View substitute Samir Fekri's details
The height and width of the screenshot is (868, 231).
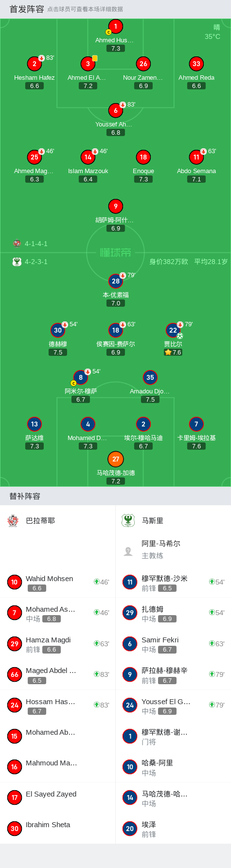pyautogui.click(x=173, y=644)
